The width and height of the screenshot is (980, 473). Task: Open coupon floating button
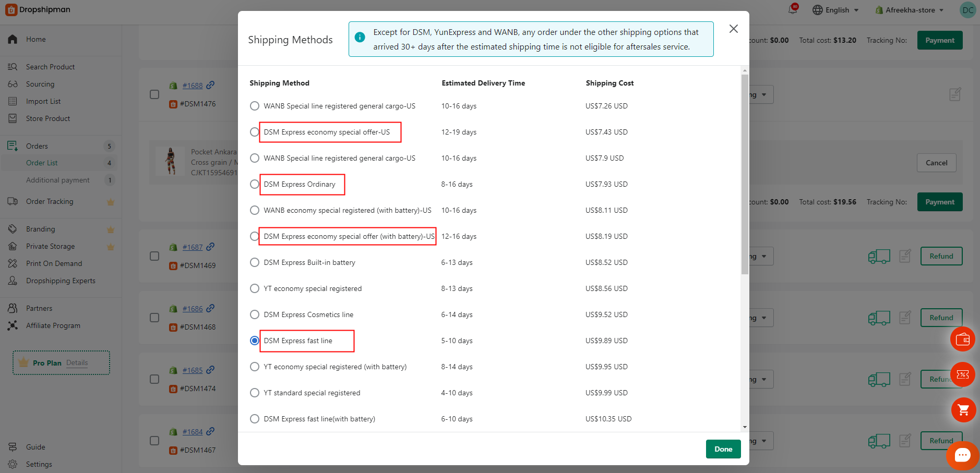pos(963,374)
